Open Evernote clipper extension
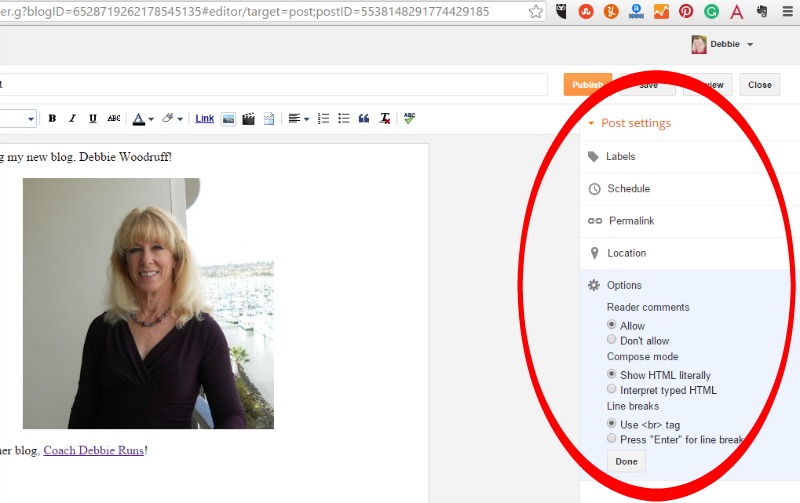This screenshot has width=800, height=503. (762, 11)
